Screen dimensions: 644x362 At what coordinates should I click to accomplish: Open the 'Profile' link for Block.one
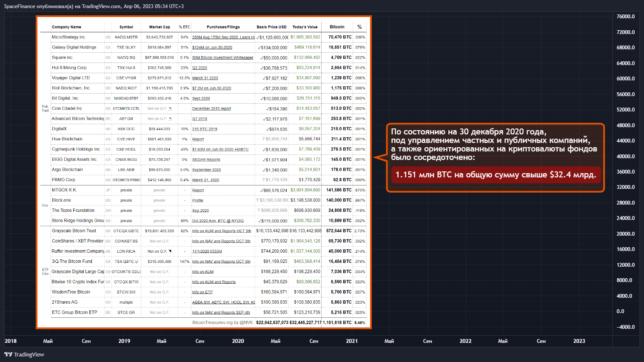(x=197, y=201)
